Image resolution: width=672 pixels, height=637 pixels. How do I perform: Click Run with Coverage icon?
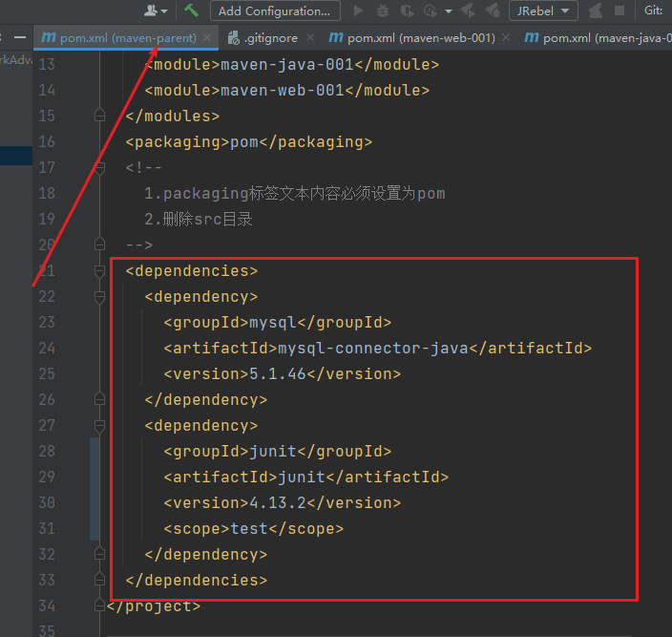pyautogui.click(x=407, y=11)
